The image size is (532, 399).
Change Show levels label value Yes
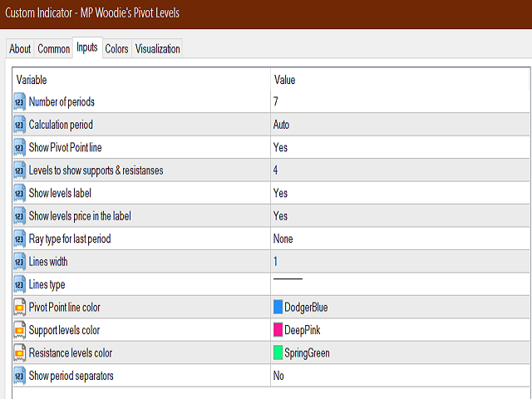400,193
